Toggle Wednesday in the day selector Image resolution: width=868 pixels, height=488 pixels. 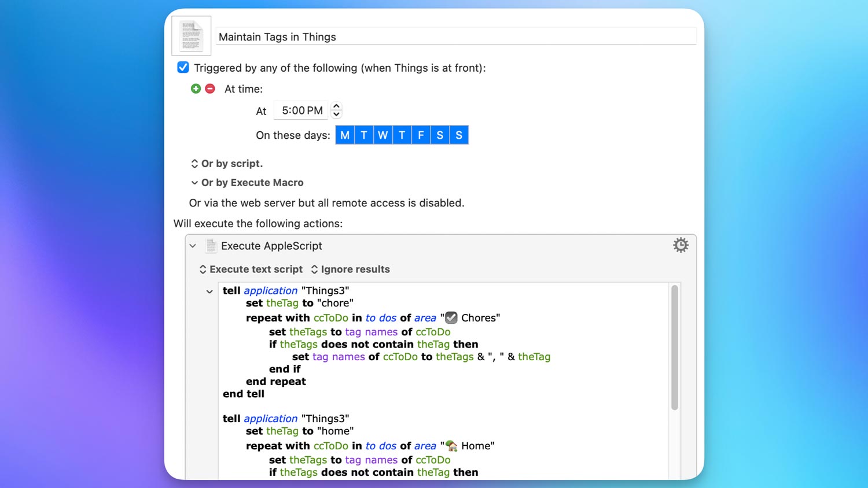pos(382,135)
